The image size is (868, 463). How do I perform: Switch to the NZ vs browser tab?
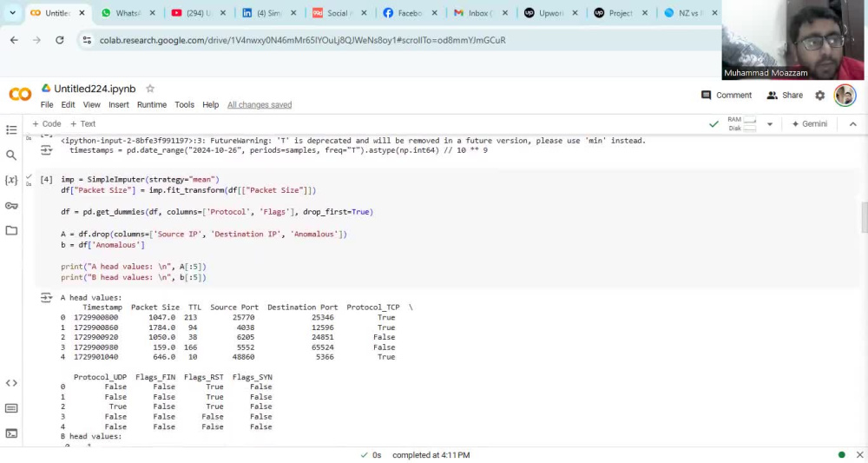coord(684,13)
